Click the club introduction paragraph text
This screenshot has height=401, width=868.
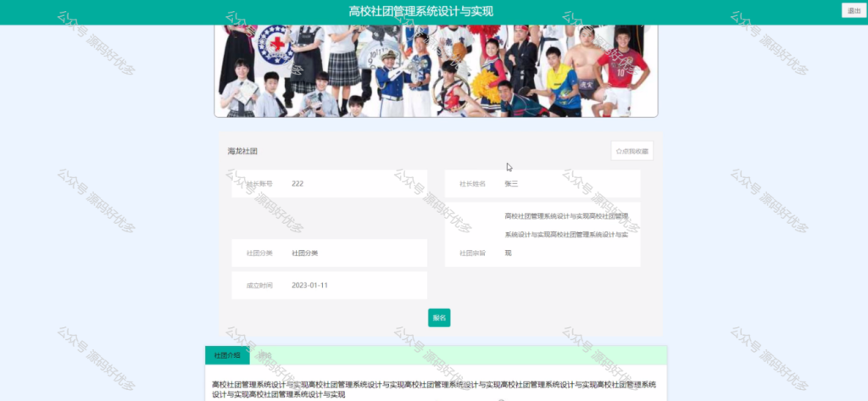[x=434, y=389]
